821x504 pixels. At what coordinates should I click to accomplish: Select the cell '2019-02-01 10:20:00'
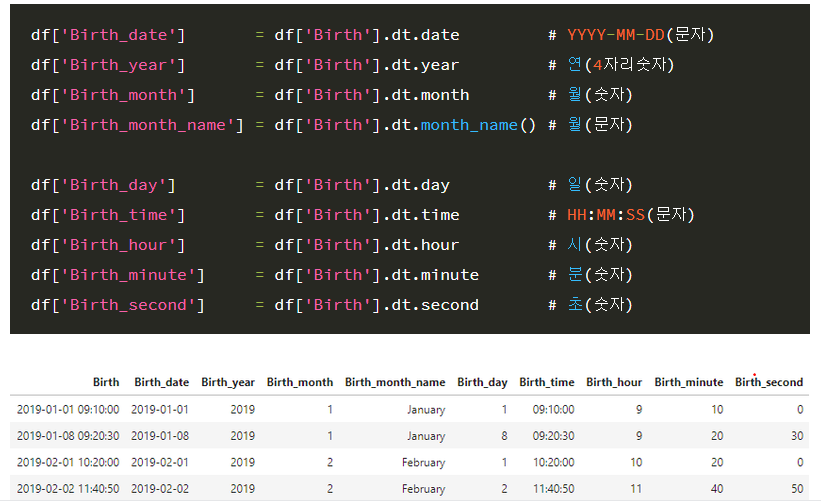pos(68,463)
